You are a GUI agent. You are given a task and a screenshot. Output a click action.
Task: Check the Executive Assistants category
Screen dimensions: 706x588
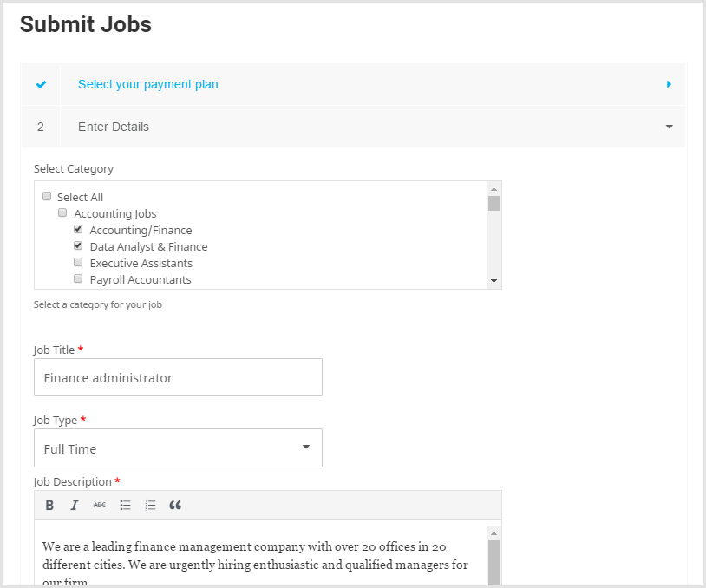pos(78,262)
